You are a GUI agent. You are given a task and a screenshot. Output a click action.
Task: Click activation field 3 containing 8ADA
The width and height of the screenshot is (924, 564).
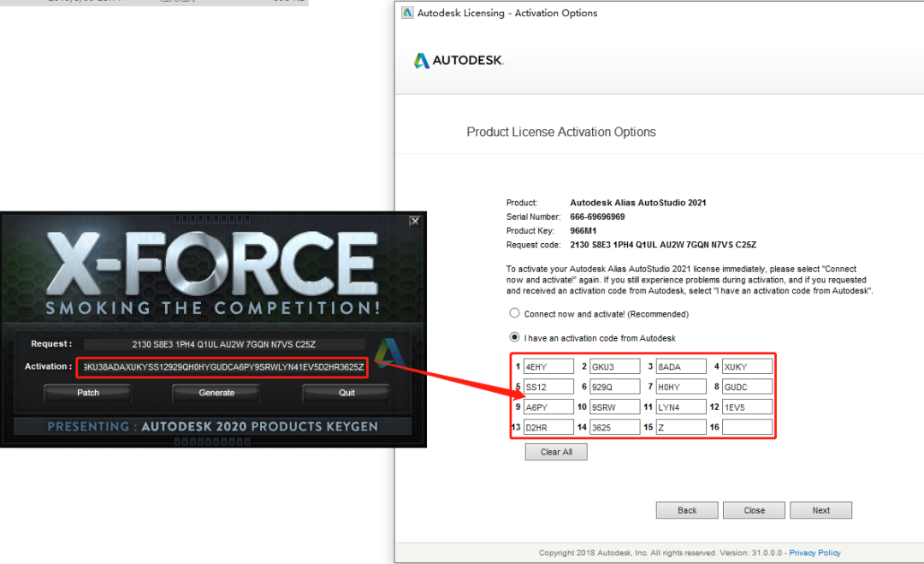(681, 366)
